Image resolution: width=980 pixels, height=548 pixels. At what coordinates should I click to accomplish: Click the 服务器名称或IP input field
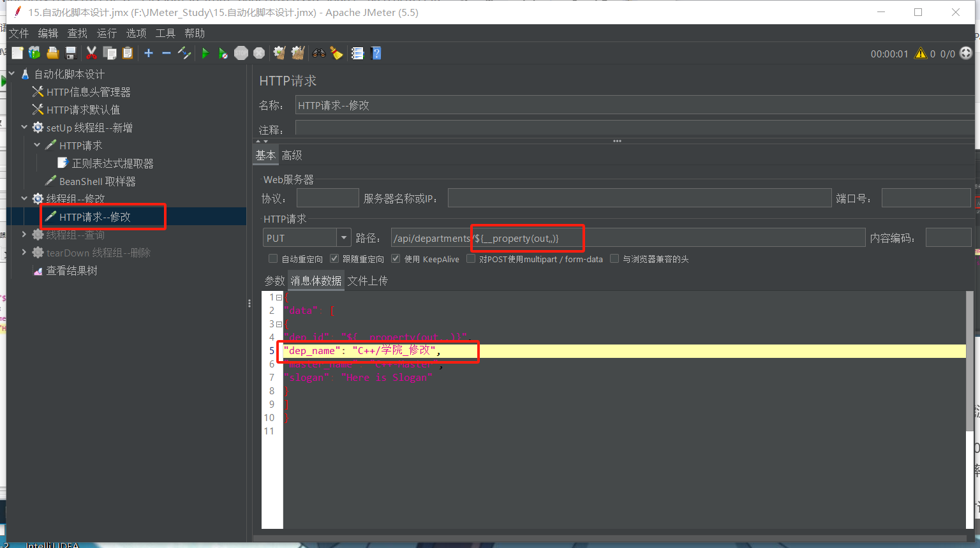click(640, 198)
